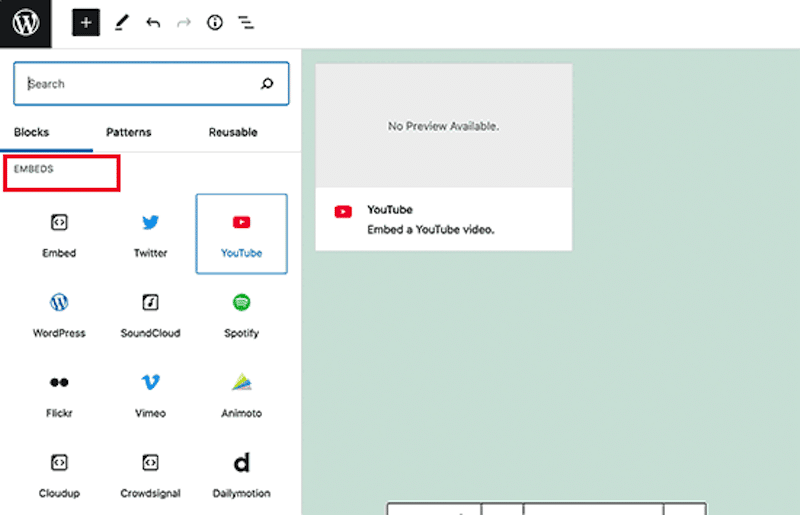This screenshot has width=800, height=515.
Task: Click the EMBEDS category heading
Action: [x=34, y=169]
